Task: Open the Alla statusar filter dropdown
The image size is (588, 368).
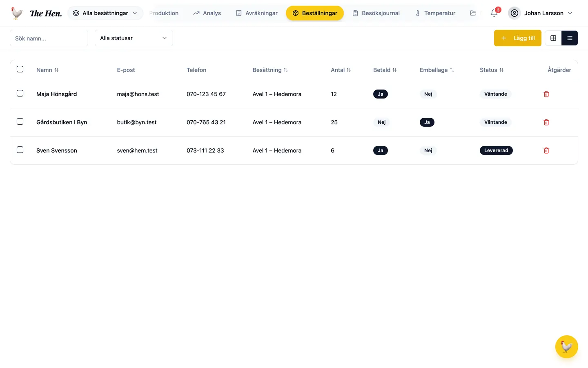Action: click(134, 38)
